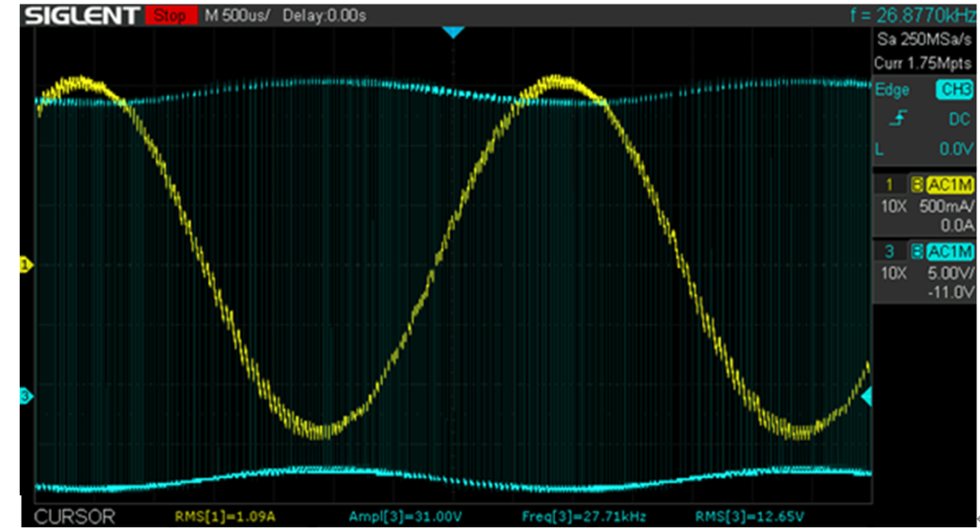Click the Curr 1.75Mpts memory depth text

click(923, 64)
